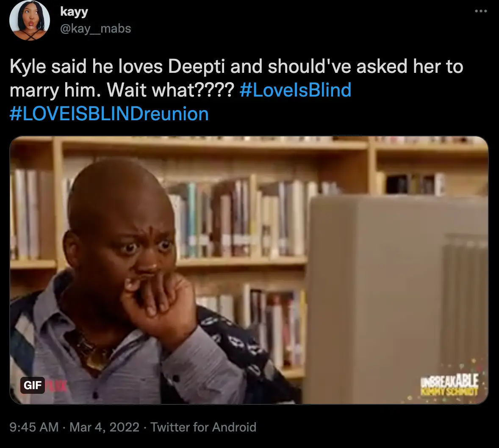Open the three-dot more options menu
This screenshot has width=499, height=448.
click(480, 11)
